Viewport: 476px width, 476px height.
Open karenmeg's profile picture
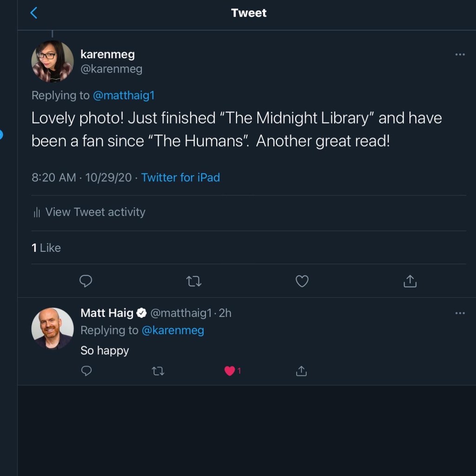click(x=52, y=61)
